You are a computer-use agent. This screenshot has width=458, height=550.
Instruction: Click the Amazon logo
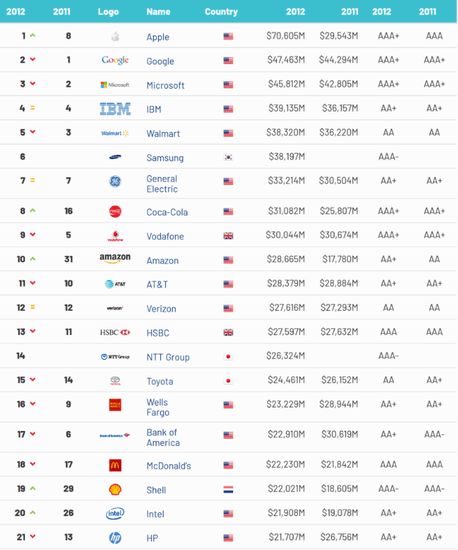point(115,259)
